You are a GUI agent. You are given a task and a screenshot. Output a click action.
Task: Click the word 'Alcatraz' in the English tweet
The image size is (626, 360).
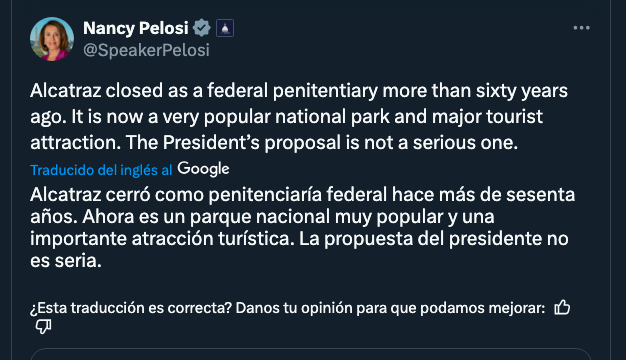pyautogui.click(x=65, y=91)
